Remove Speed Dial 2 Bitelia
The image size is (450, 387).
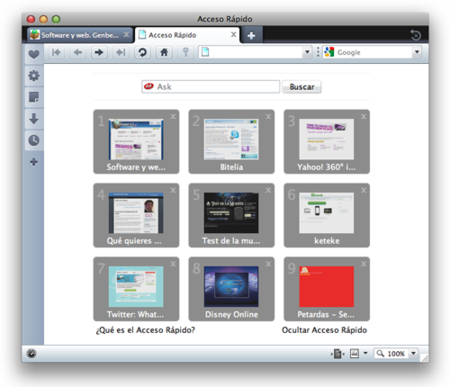pyautogui.click(x=268, y=117)
